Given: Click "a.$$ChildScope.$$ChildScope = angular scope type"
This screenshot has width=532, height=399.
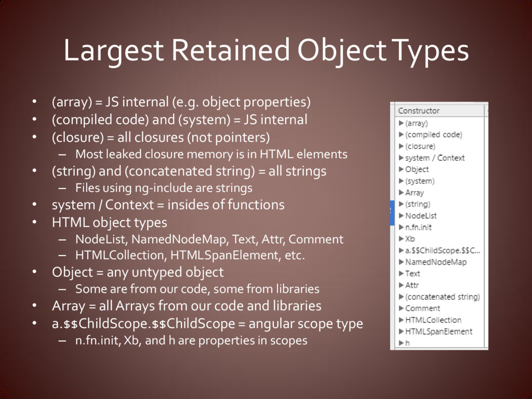Looking at the screenshot, I should point(208,324).
